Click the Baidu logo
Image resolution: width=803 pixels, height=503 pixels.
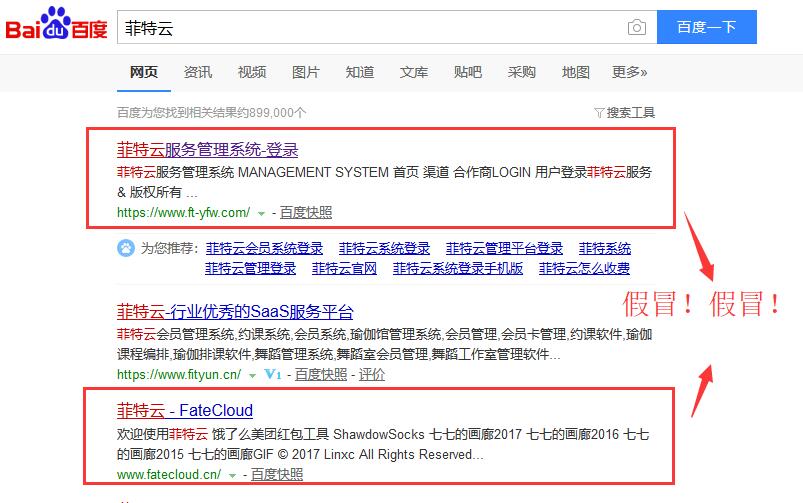point(56,24)
